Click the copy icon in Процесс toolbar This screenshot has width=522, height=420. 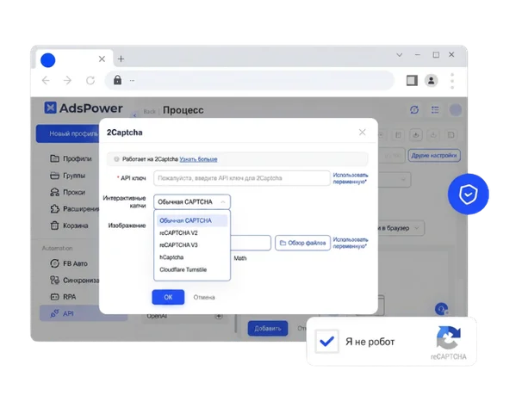pyautogui.click(x=451, y=134)
